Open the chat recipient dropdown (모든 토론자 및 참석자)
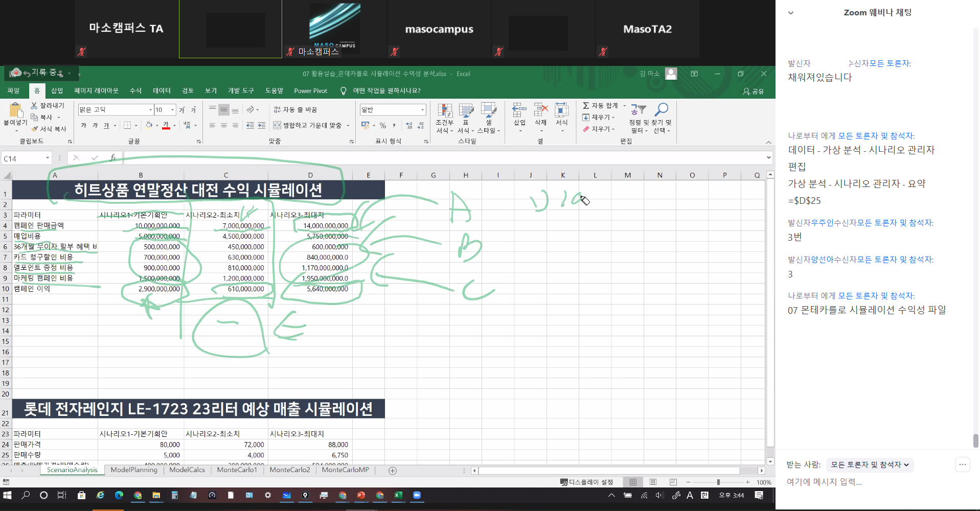 [869, 464]
